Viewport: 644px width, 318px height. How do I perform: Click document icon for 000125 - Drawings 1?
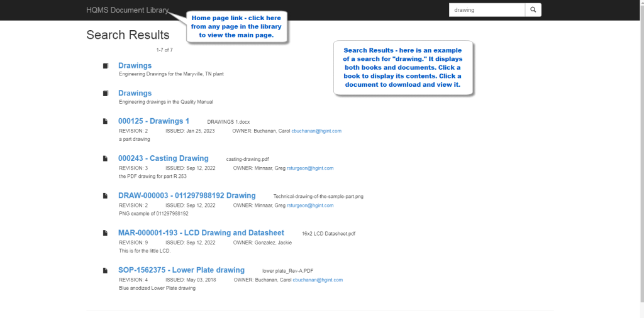point(105,121)
